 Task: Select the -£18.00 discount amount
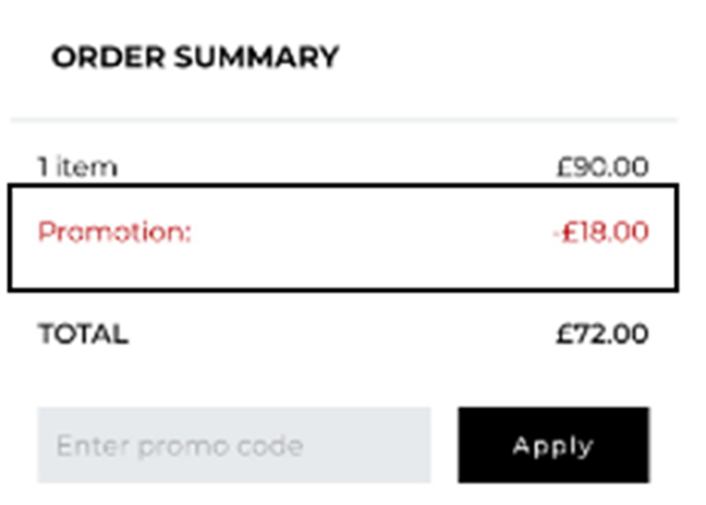coord(600,233)
